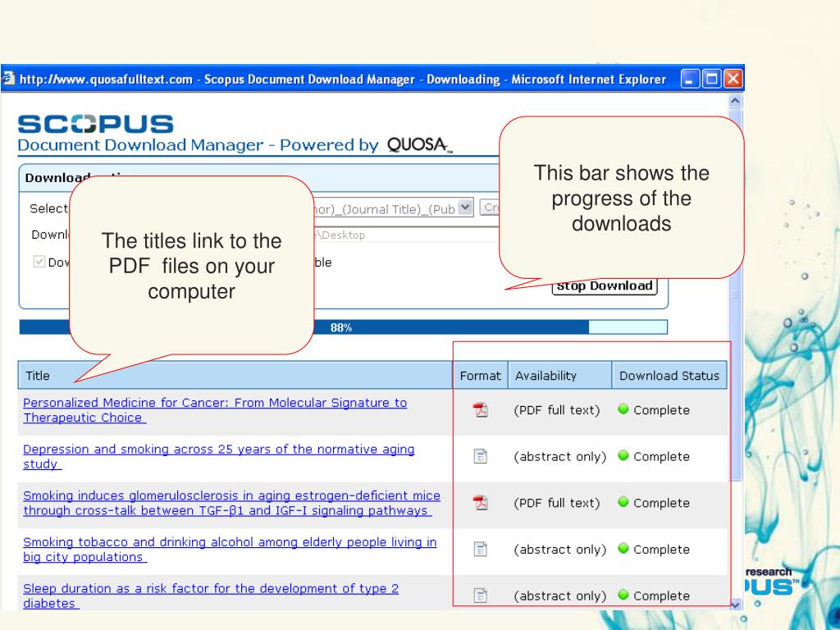Click Internet Explorer page icon in title bar

click(x=7, y=80)
